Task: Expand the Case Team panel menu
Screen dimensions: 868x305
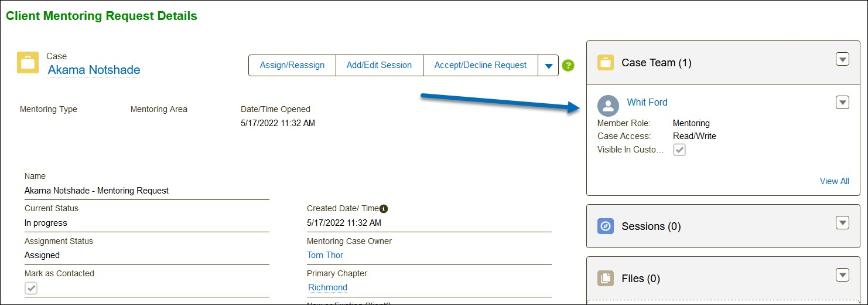Action: pos(842,59)
